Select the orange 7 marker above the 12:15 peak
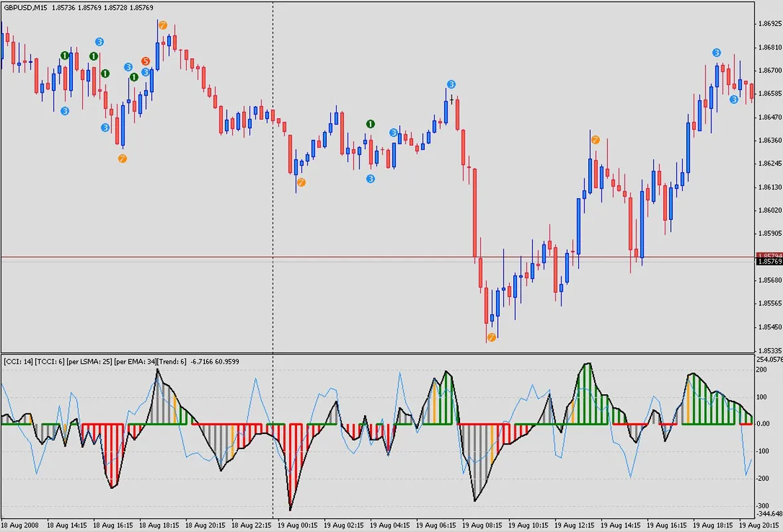This screenshot has height=532, width=783. pyautogui.click(x=595, y=140)
